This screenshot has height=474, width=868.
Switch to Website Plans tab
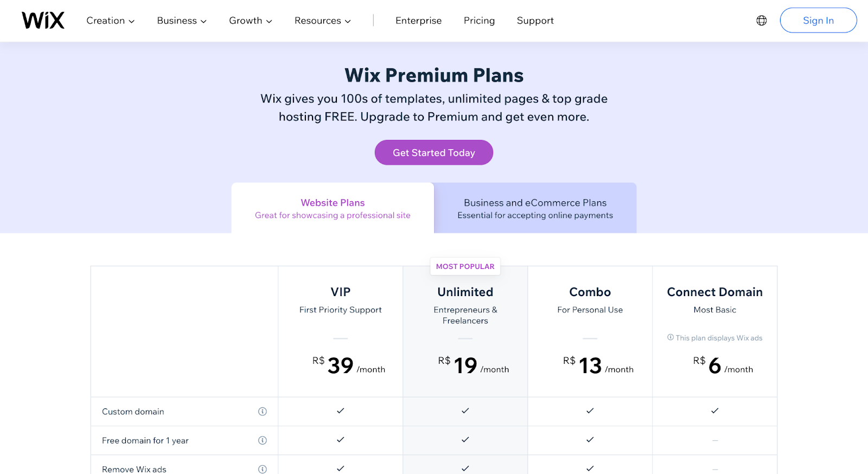[x=333, y=208]
